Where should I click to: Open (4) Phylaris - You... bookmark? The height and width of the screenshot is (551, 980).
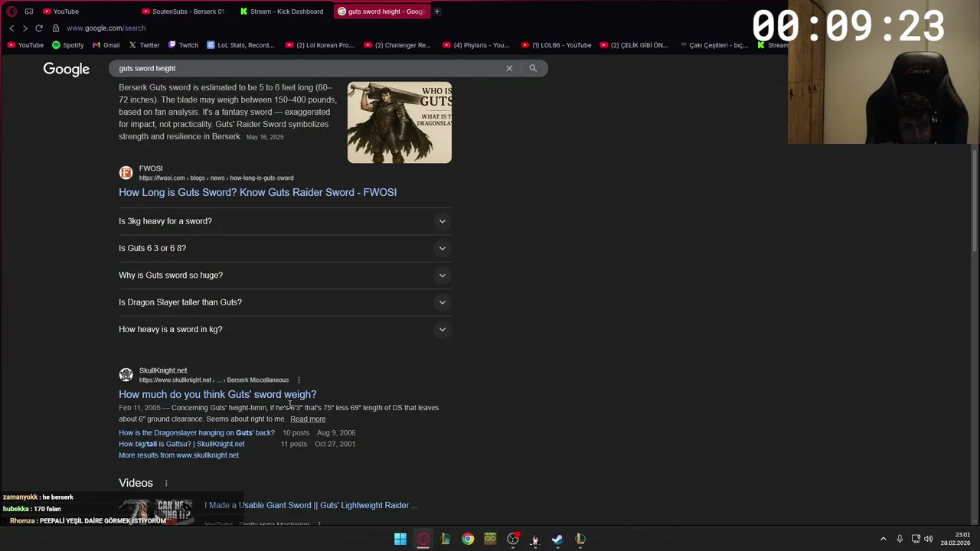[x=475, y=45]
